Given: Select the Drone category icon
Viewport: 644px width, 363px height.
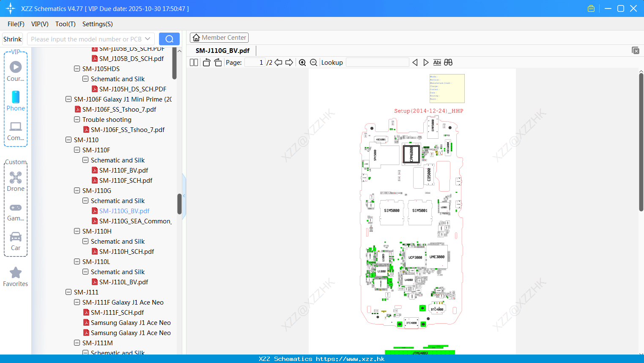Looking at the screenshot, I should tap(16, 177).
